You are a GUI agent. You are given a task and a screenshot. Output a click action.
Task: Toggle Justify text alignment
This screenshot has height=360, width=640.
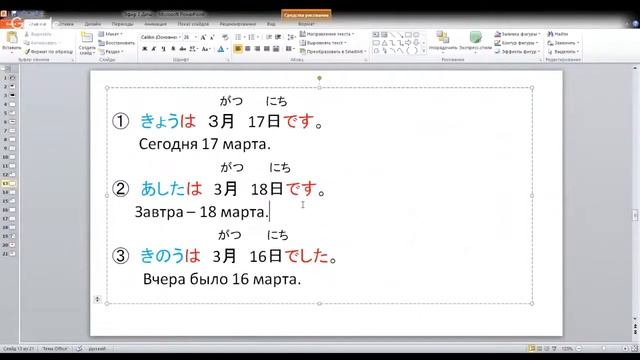(267, 49)
